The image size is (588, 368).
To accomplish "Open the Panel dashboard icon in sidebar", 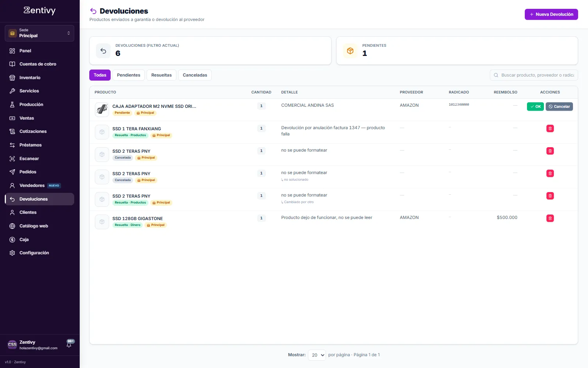I will coord(12,51).
